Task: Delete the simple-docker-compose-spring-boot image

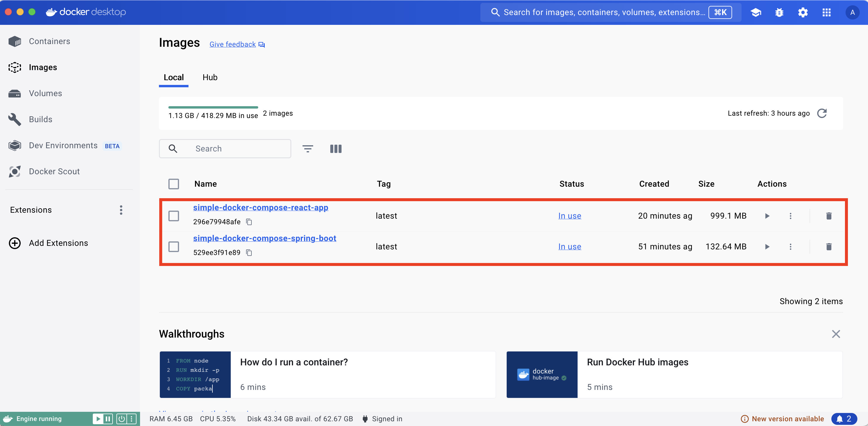Action: click(829, 246)
